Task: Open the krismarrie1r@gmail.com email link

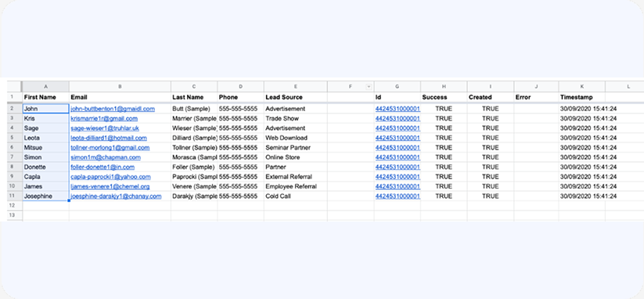Action: pos(104,118)
